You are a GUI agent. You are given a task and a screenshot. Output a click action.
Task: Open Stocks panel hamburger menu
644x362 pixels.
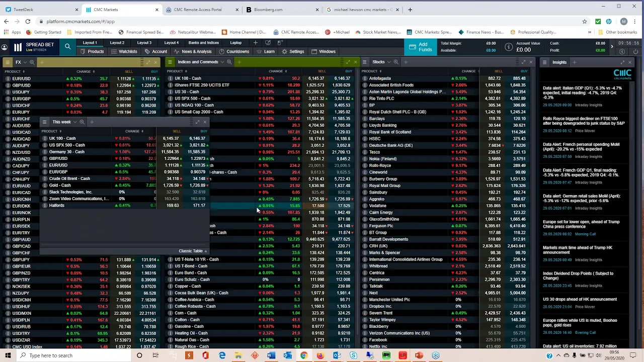pyautogui.click(x=365, y=62)
